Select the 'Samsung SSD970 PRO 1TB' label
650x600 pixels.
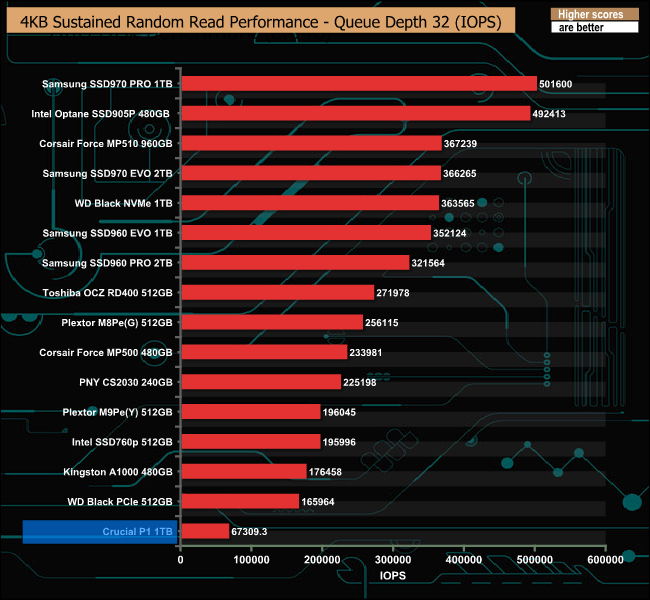point(107,84)
